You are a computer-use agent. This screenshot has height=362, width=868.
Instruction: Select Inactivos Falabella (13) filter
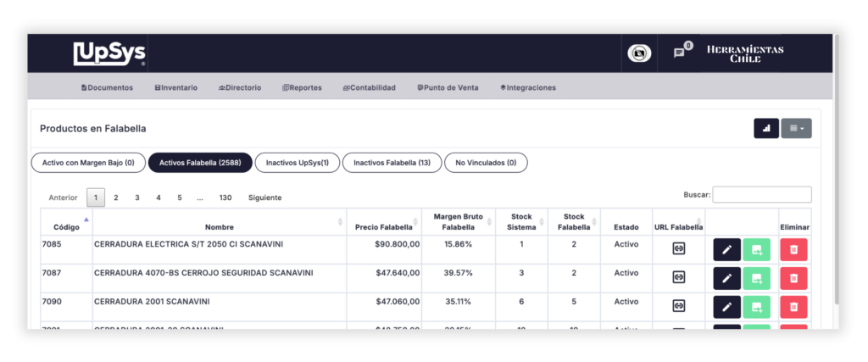(391, 162)
